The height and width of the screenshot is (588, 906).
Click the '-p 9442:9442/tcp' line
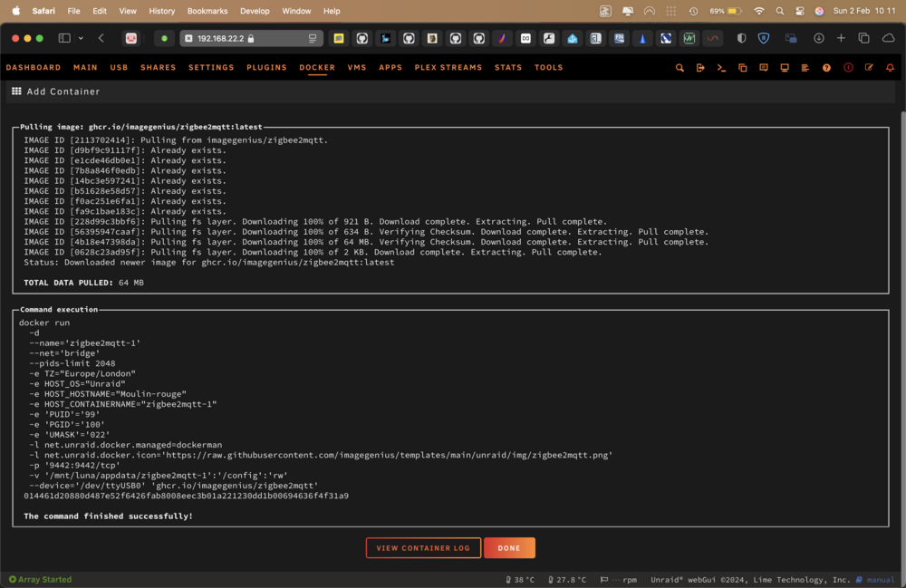[75, 465]
